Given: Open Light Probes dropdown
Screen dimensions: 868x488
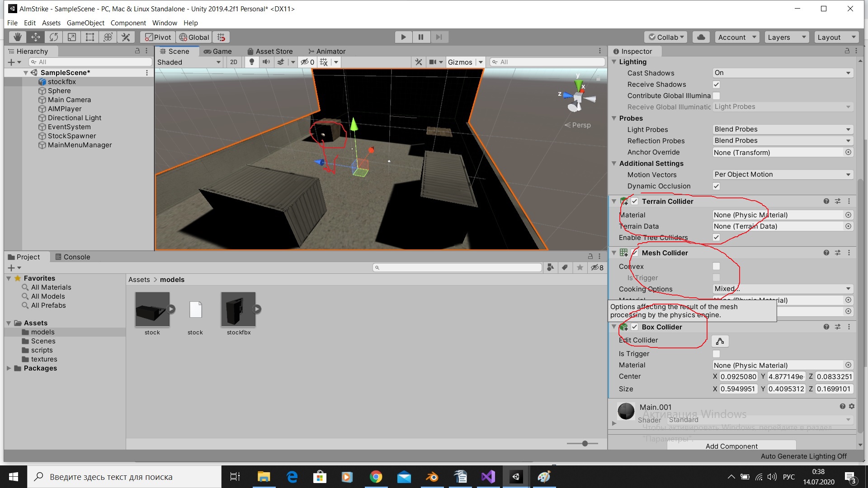Looking at the screenshot, I should [783, 129].
